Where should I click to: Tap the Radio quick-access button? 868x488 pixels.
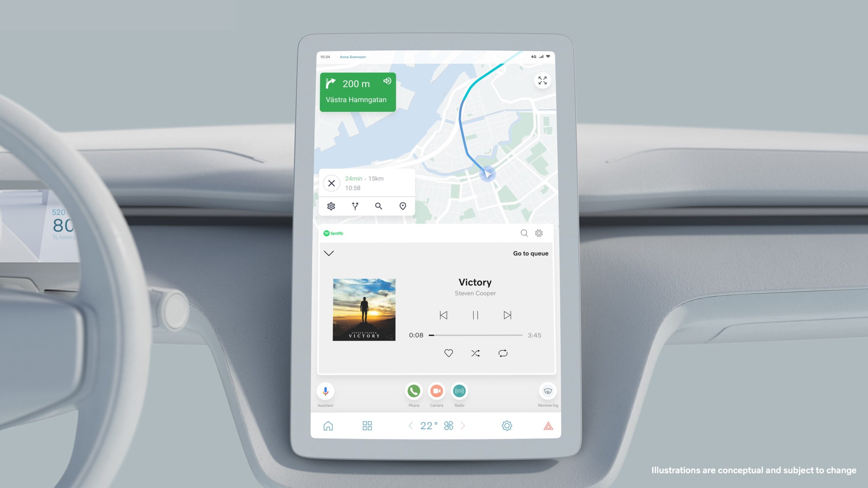coord(459,391)
